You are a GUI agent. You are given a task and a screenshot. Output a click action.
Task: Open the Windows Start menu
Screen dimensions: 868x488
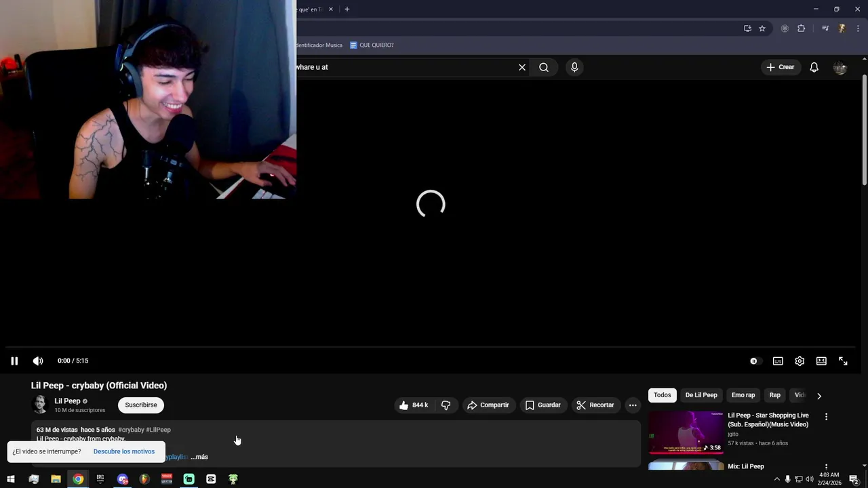tap(10, 479)
